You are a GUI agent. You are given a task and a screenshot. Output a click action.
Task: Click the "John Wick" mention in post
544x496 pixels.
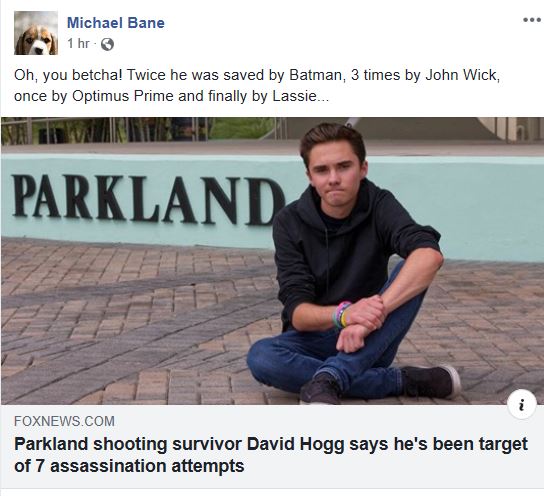462,75
